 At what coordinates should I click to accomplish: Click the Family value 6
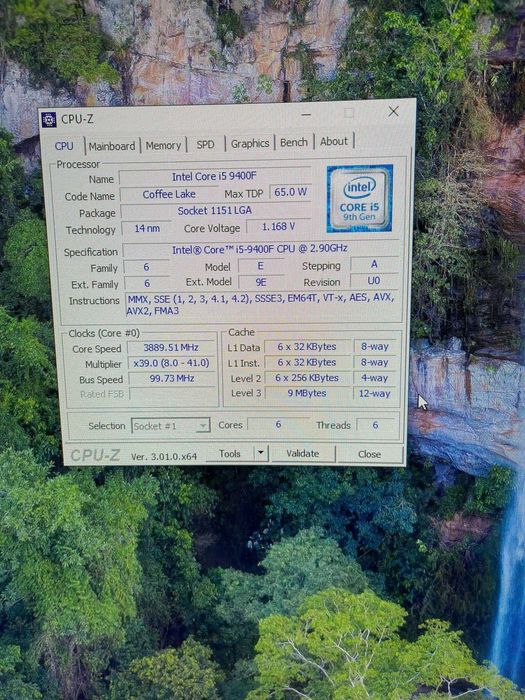pos(146,267)
